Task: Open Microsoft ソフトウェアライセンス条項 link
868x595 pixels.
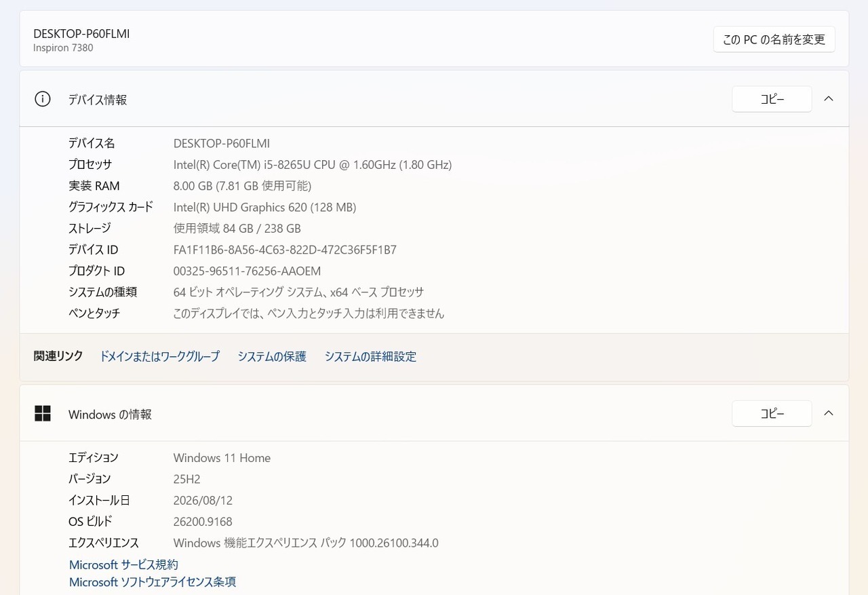Action: pos(153,582)
